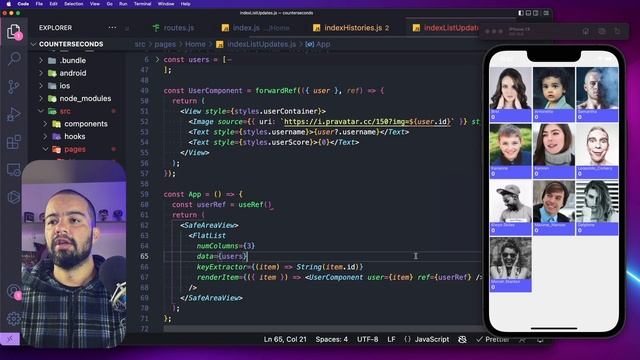Open the Apple menu

click(x=9, y=4)
